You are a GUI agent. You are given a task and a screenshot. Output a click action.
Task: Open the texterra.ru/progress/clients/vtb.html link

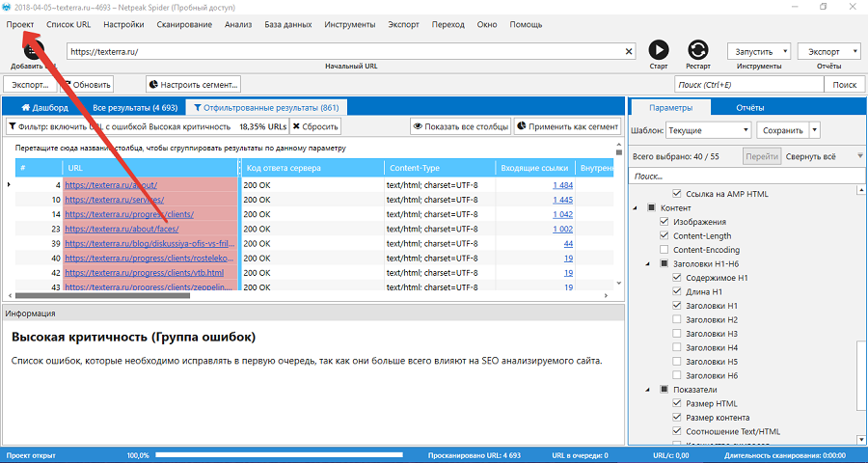[x=145, y=272]
